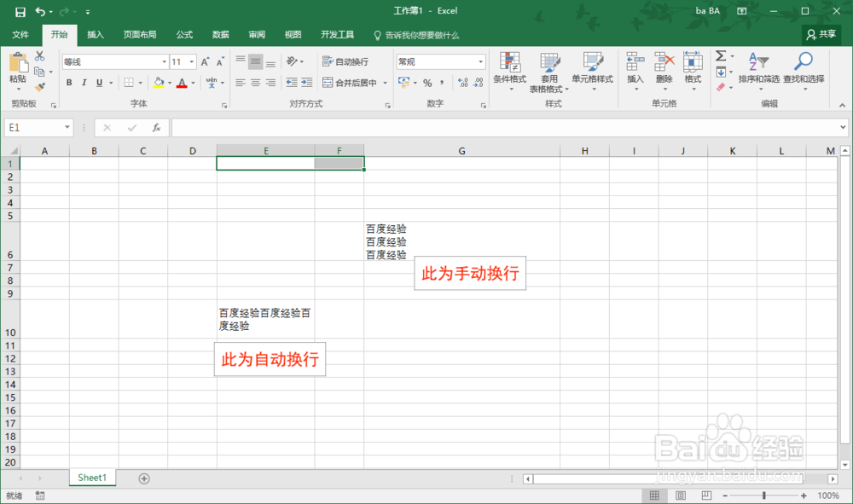The height and width of the screenshot is (504, 853).
Task: Click the add new sheet button
Action: (143, 478)
